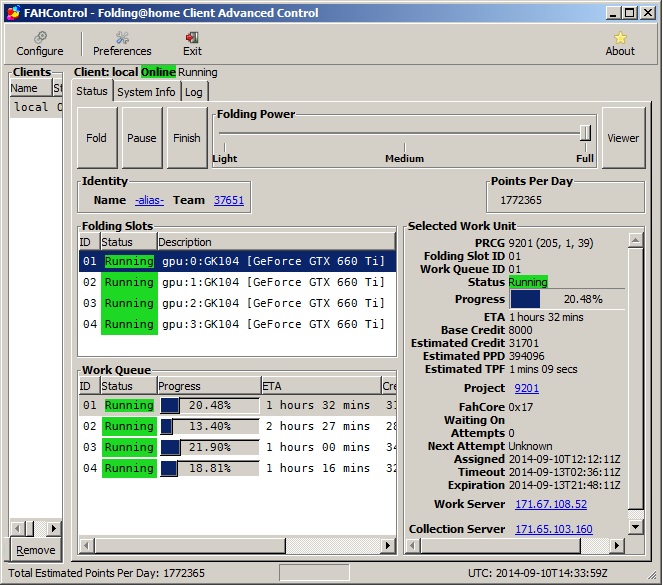Click the UTC timestamp in status bar
The width and height of the screenshot is (663, 585).
[x=537, y=573]
